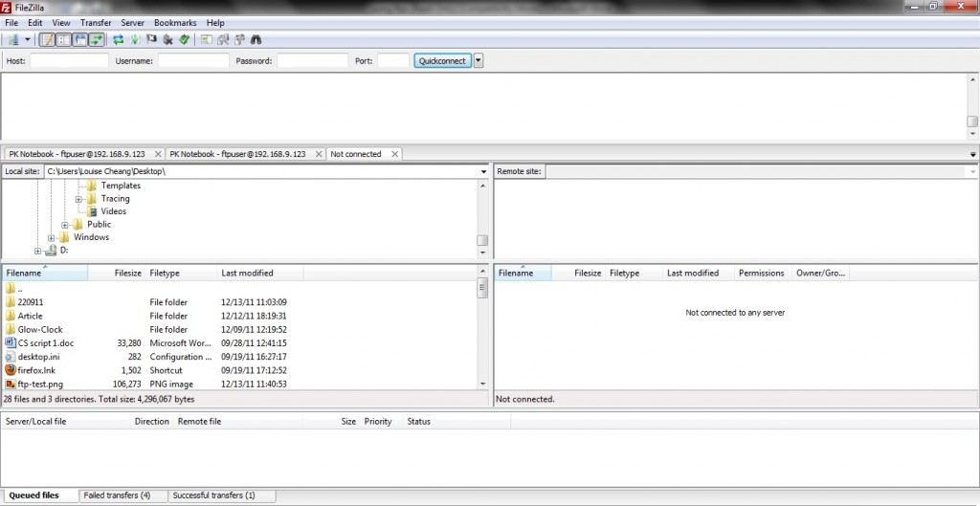980x506 pixels.
Task: Open the directory comparison icon
Action: [x=222, y=40]
